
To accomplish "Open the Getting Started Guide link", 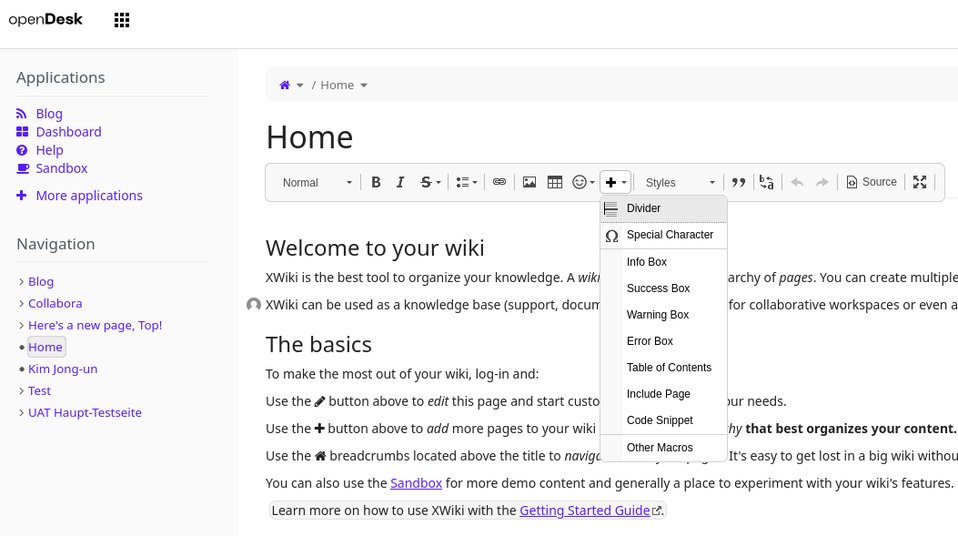I will 585,510.
